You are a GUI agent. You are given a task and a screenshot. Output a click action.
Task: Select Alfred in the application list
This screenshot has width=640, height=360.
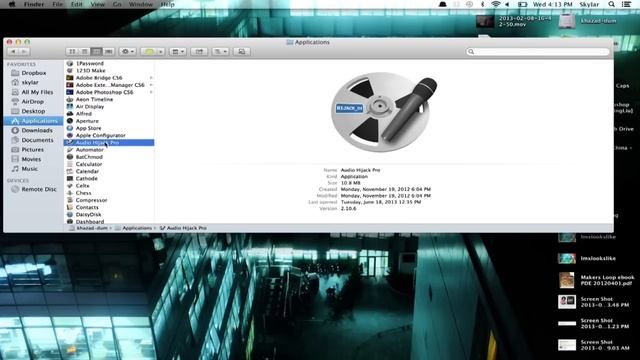click(x=109, y=114)
